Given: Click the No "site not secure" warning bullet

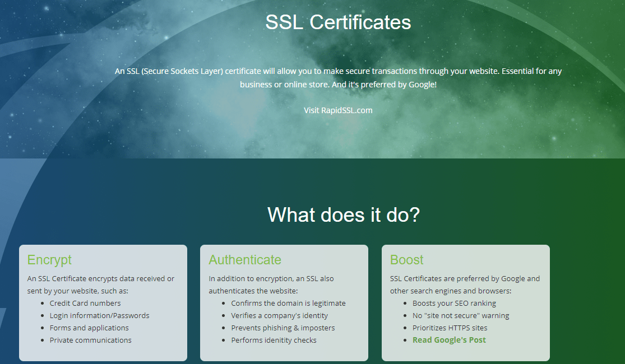Looking at the screenshot, I should click(x=461, y=315).
